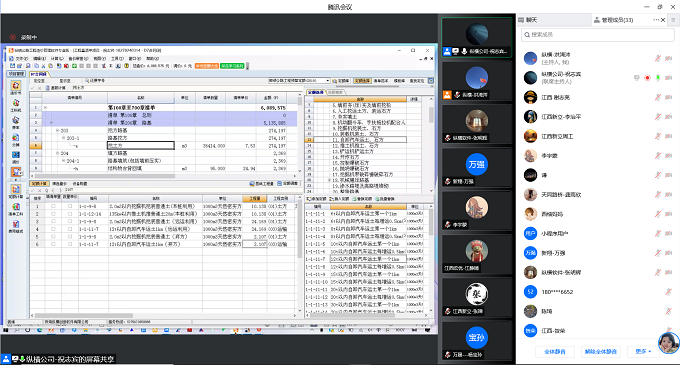This screenshot has height=365, width=680.
Task: Open the hamburger menu at panel top-right
Action: (673, 20)
